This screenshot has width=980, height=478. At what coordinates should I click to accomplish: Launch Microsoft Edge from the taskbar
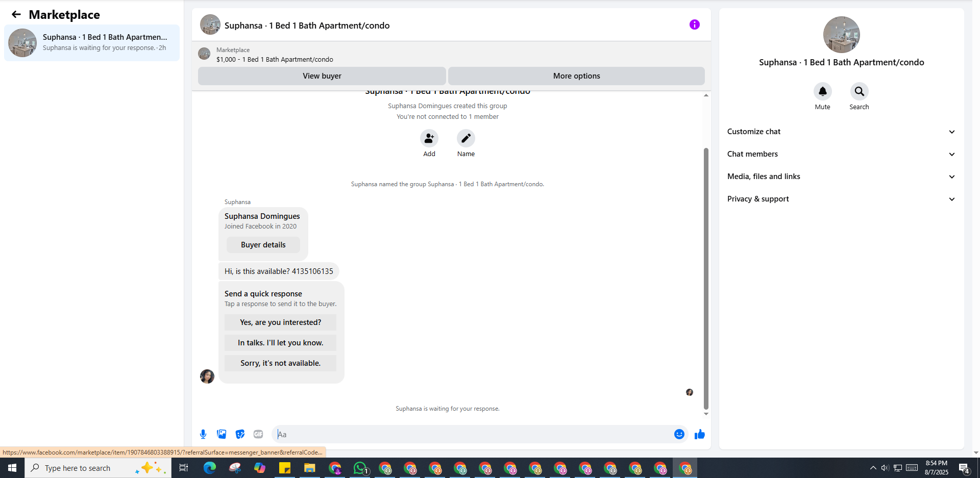point(210,468)
